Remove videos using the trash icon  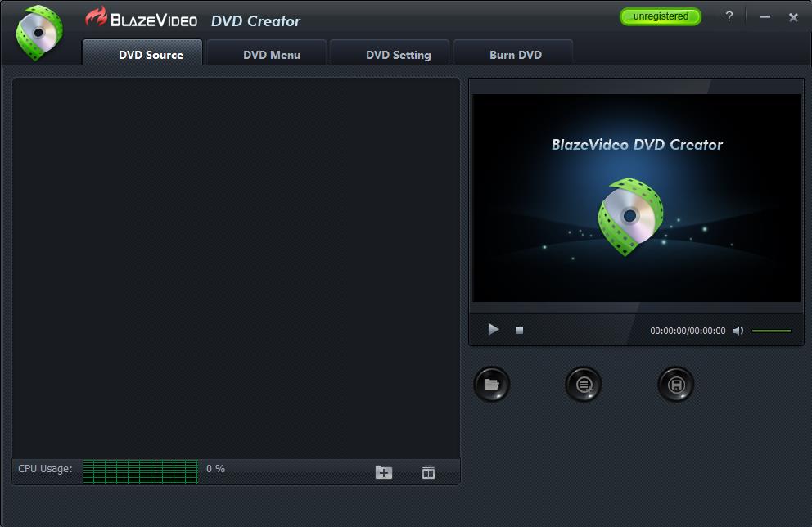coord(427,471)
